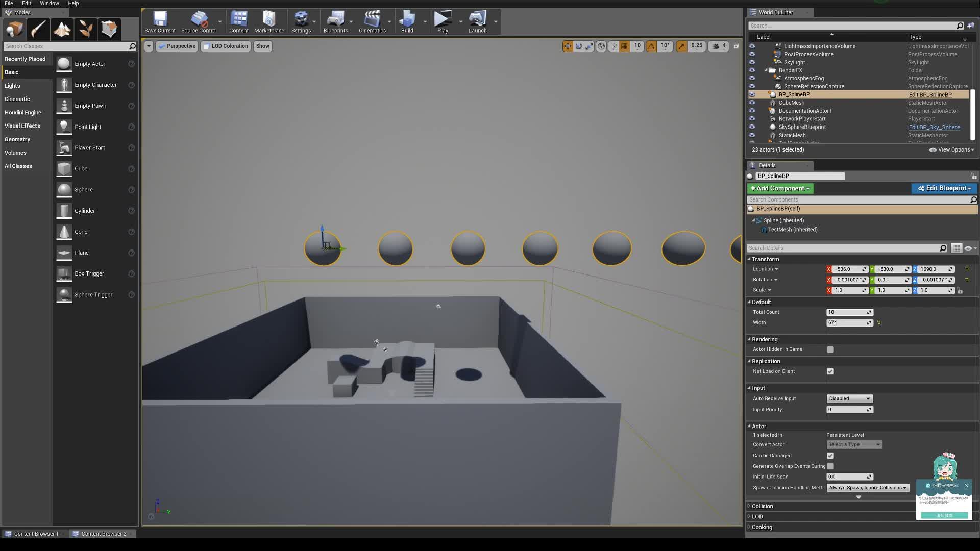Switch to Foliage editing mode
This screenshot has height=551, width=980.
85,29
